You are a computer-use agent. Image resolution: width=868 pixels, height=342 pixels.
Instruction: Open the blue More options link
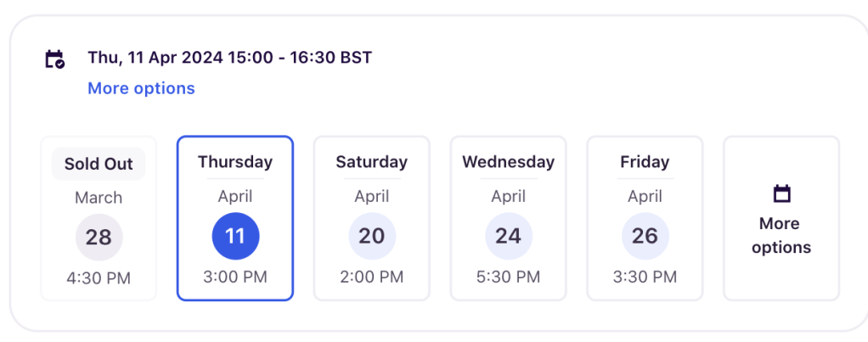(x=141, y=88)
